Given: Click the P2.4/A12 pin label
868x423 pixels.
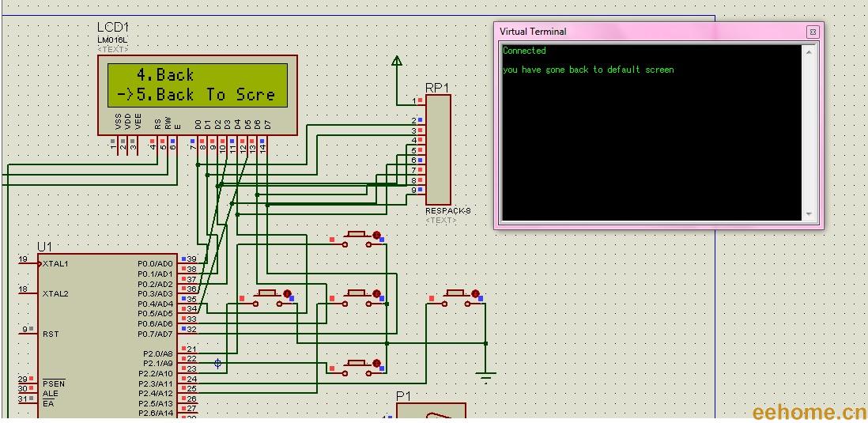Looking at the screenshot, I should tap(157, 393).
